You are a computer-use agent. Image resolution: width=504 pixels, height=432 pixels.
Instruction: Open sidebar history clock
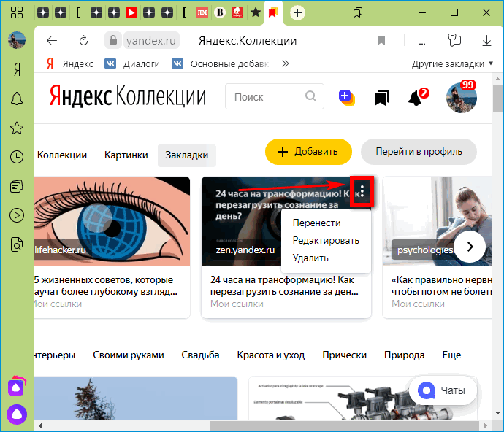tap(17, 157)
